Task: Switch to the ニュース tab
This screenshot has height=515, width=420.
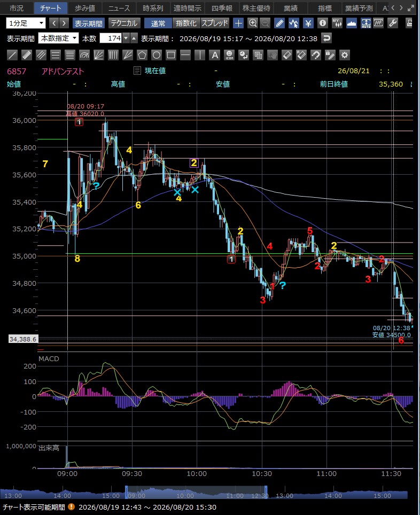Action: tap(119, 8)
